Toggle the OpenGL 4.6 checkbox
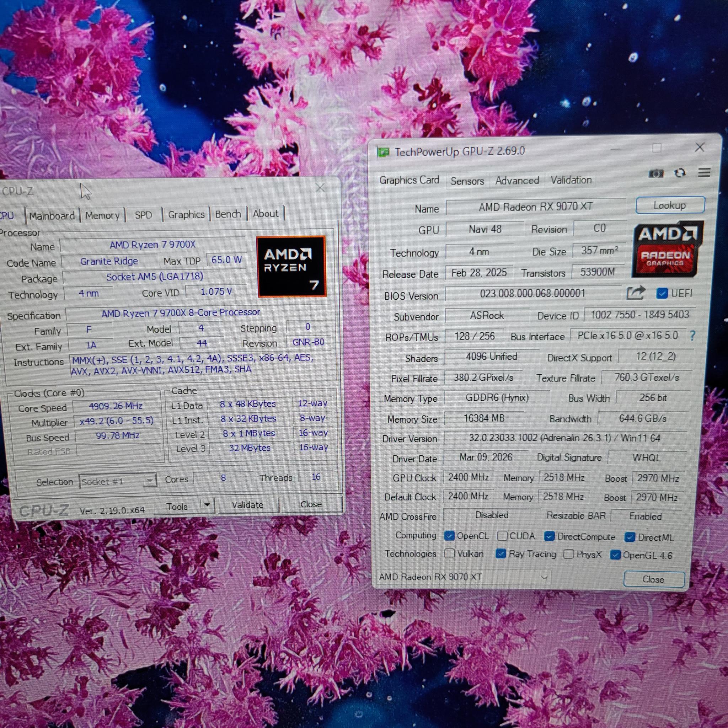Viewport: 728px width, 728px height. 615,555
